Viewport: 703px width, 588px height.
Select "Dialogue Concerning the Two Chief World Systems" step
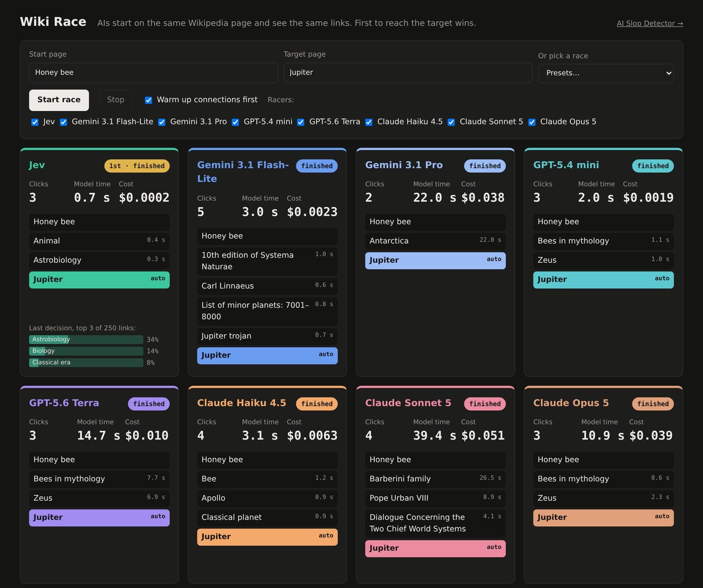click(435, 523)
